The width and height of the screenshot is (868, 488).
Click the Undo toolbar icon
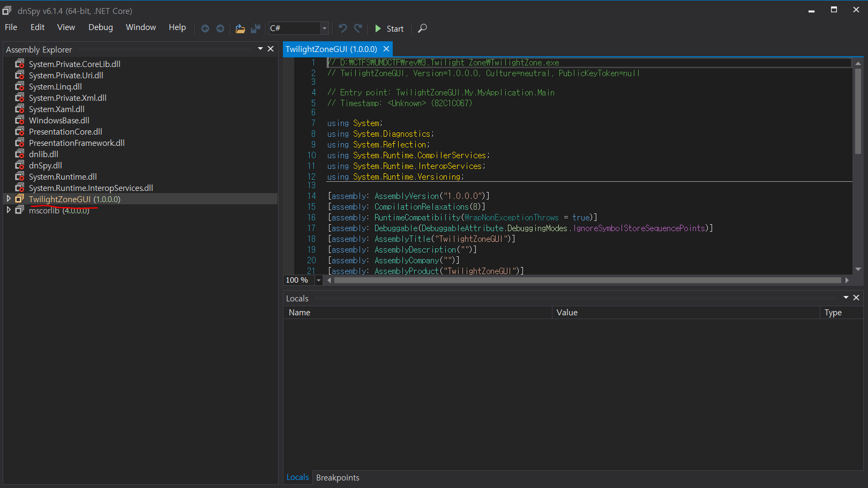pyautogui.click(x=343, y=28)
